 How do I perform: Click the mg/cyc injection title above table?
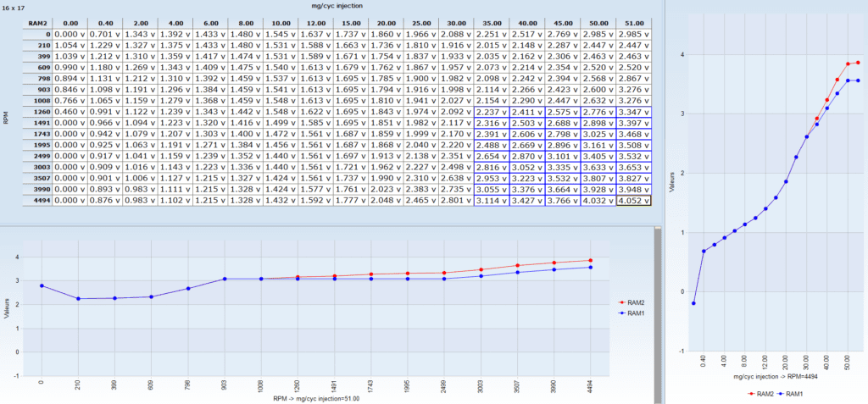click(x=336, y=5)
